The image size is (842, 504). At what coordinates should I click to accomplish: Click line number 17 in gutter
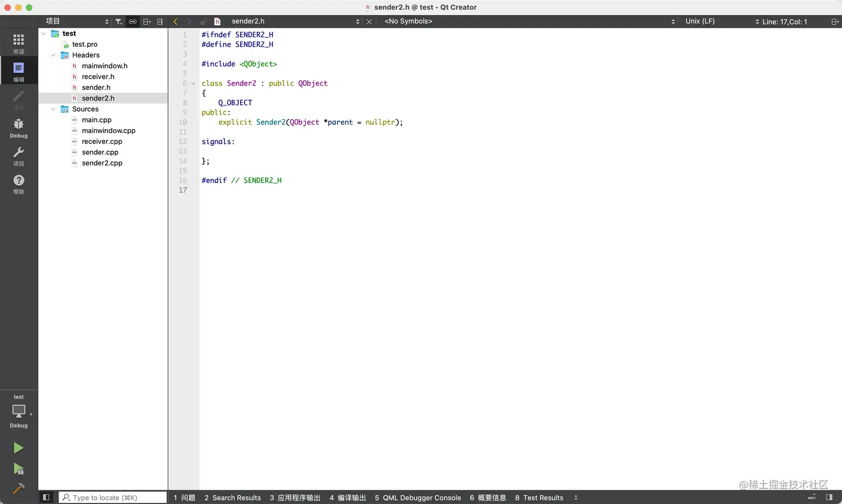[183, 190]
